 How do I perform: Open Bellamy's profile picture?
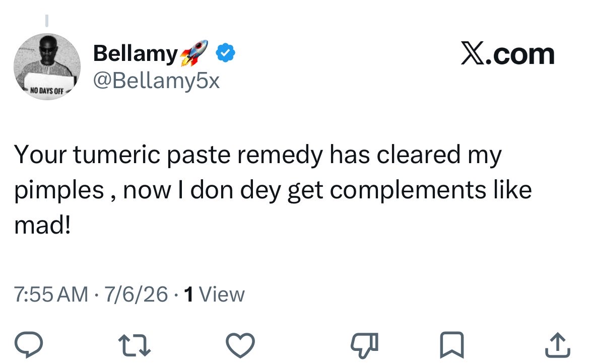pyautogui.click(x=47, y=66)
